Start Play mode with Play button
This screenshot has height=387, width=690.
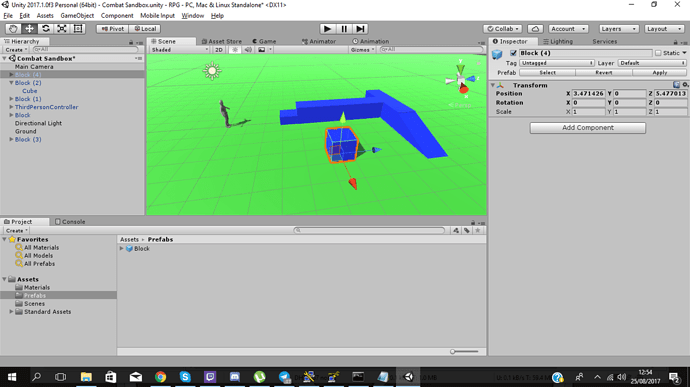pyautogui.click(x=327, y=29)
